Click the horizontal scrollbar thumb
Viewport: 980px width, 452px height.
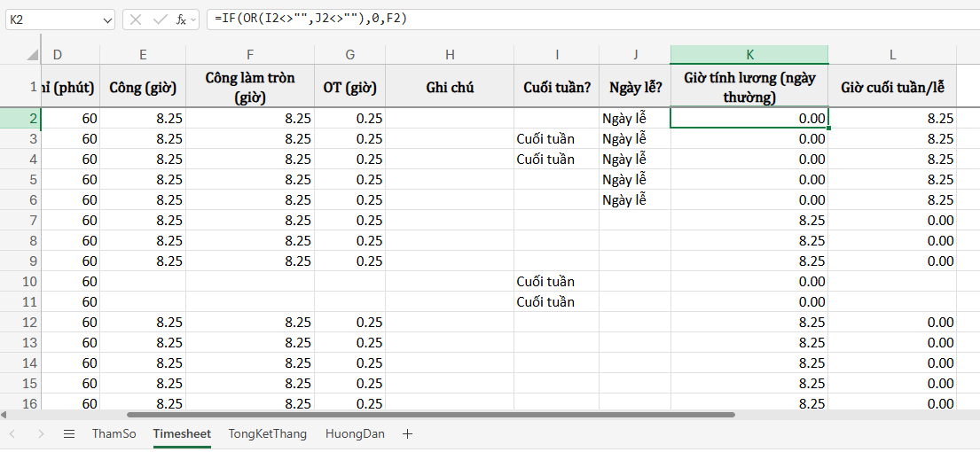coord(430,414)
